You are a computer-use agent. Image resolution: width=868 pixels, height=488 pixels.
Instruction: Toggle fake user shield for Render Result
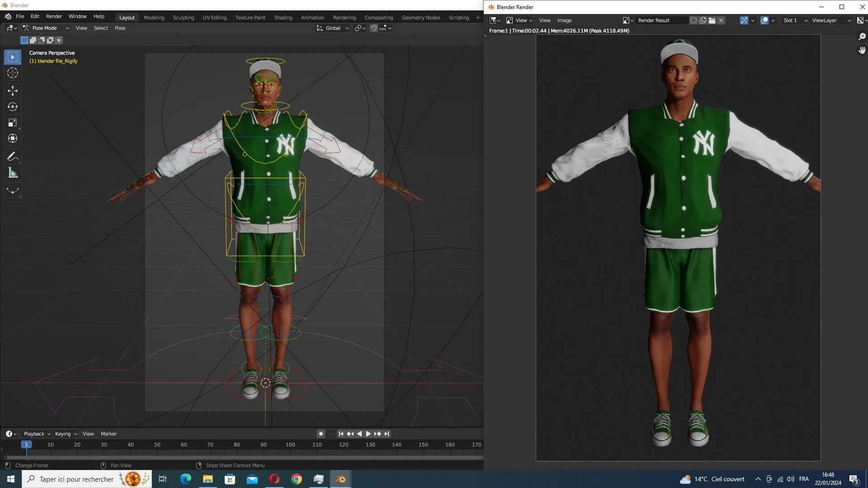coord(693,20)
